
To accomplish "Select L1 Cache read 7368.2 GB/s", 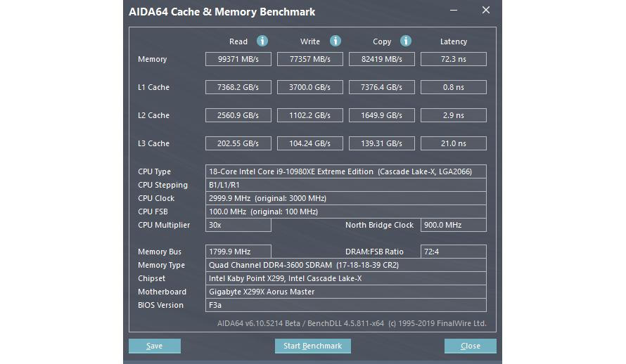I will click(x=238, y=87).
